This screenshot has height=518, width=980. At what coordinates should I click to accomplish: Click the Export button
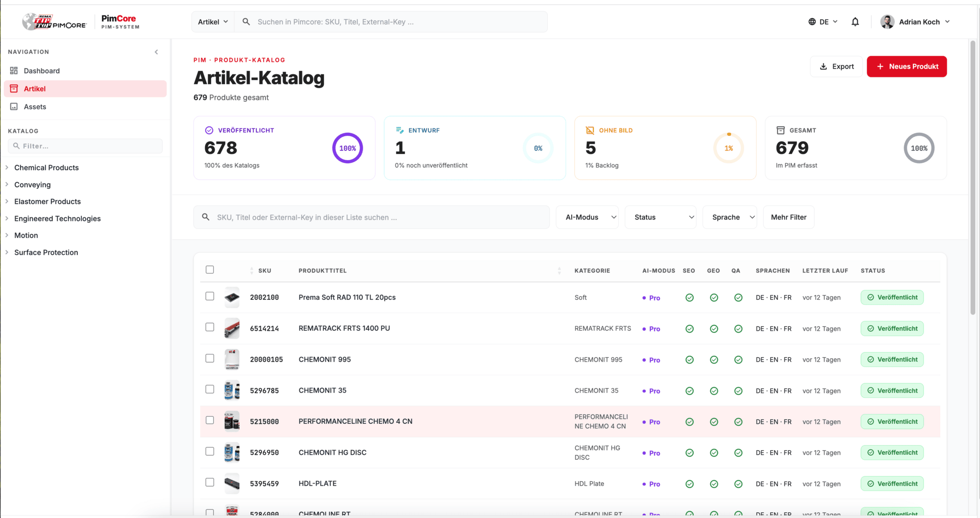point(836,67)
